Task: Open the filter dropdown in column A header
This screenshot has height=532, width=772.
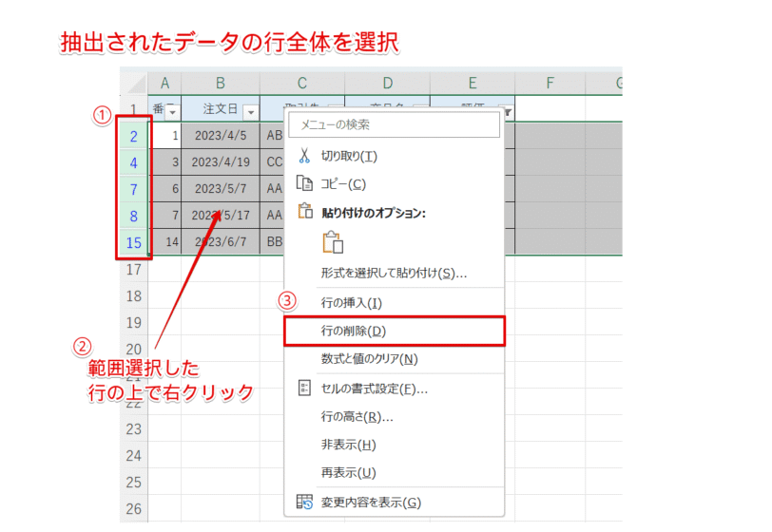Action: pyautogui.click(x=172, y=113)
